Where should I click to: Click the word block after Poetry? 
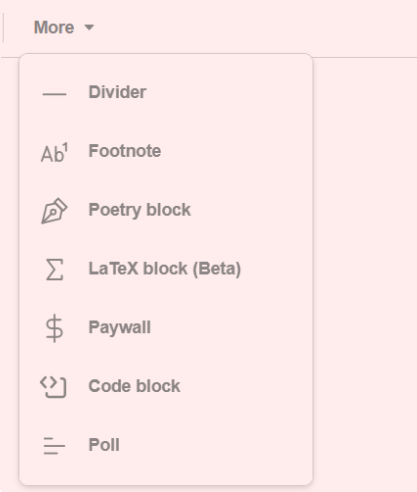click(169, 210)
